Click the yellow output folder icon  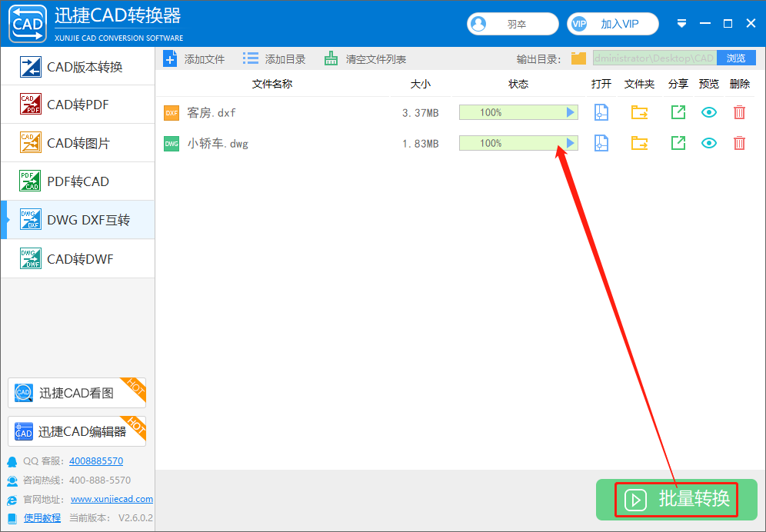(x=578, y=58)
